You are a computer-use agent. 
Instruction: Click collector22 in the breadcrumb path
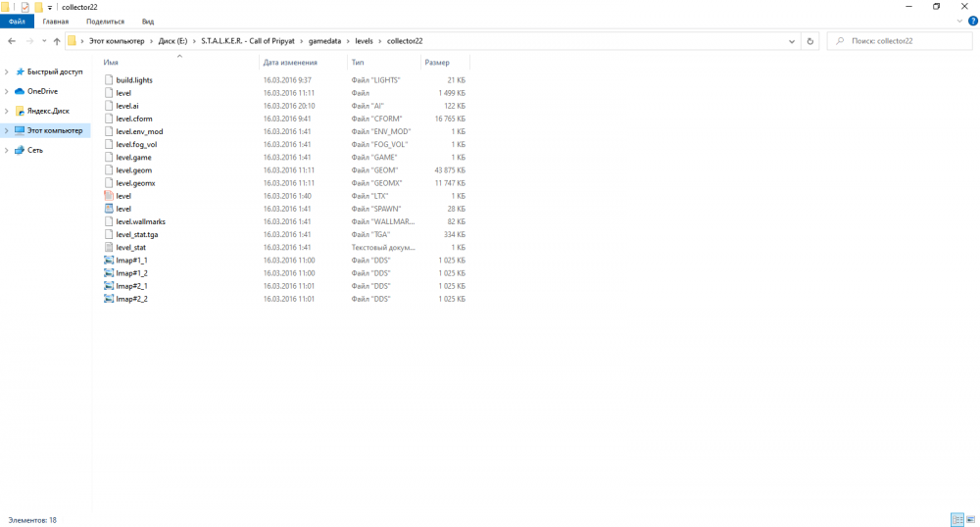click(405, 41)
